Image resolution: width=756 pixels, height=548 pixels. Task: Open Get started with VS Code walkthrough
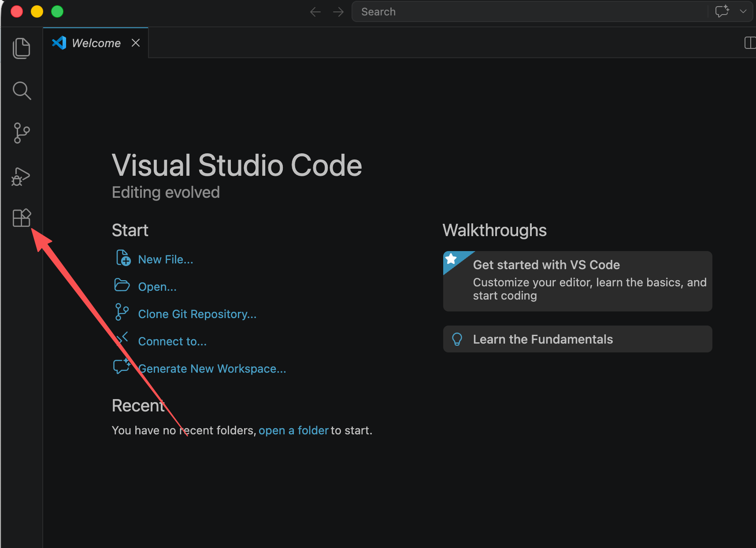[578, 281]
